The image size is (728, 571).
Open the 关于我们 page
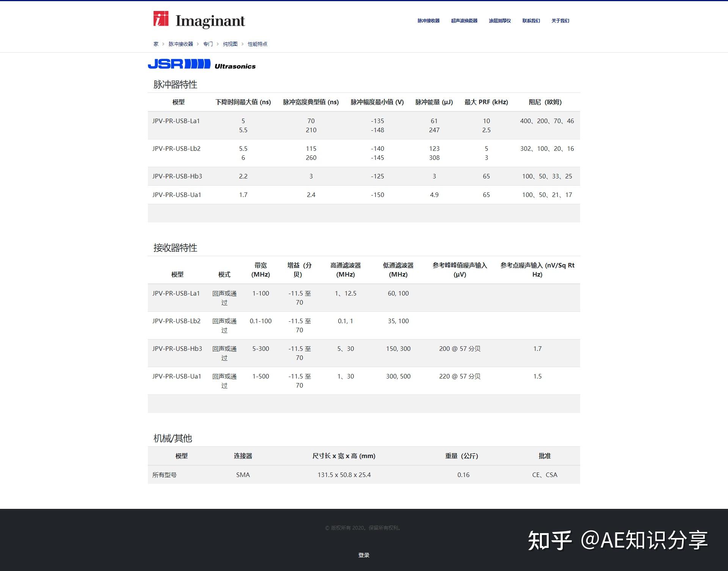coord(560,21)
